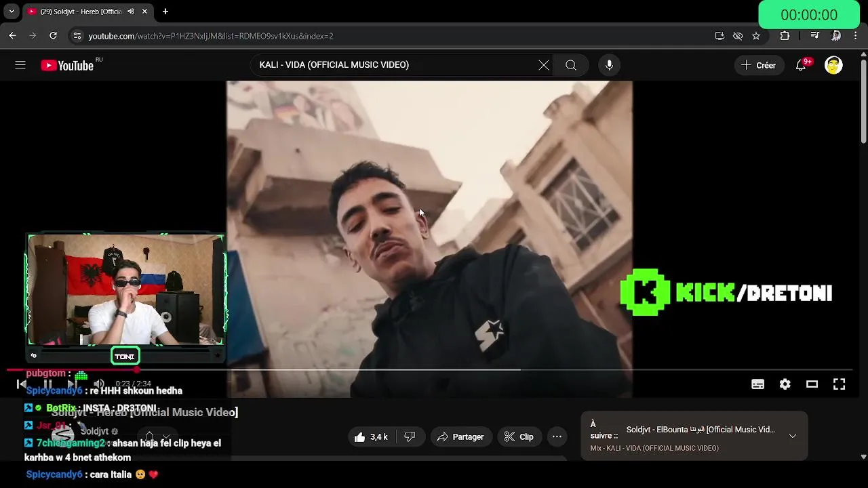View site information in address bar
This screenshot has width=868, height=488.
77,36
